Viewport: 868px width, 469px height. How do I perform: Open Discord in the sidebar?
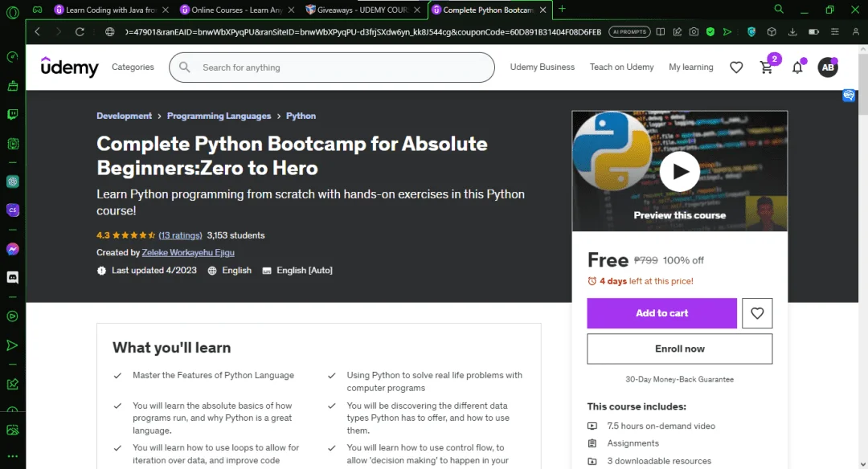[x=12, y=277]
